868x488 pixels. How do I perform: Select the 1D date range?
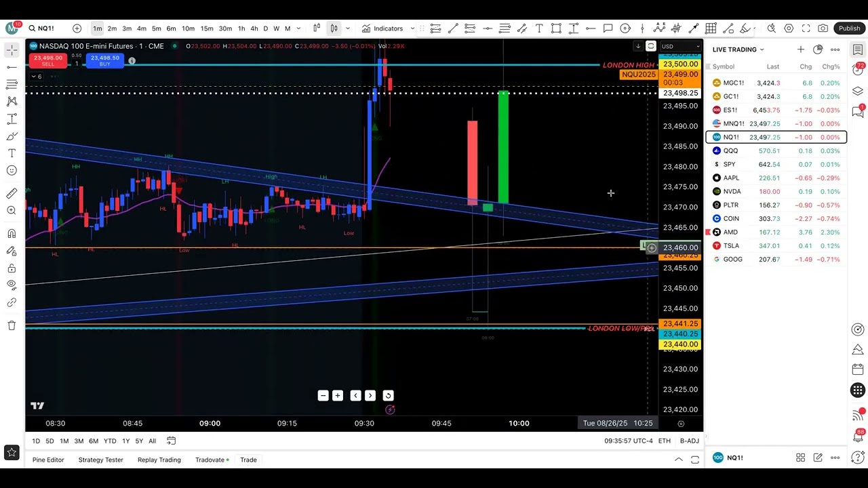coord(36,441)
